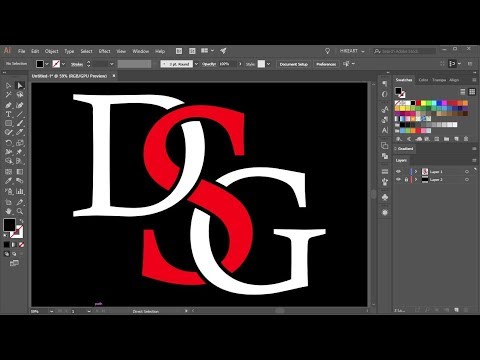Click the target circle for Layer 1
The width and height of the screenshot is (480, 360).
pyautogui.click(x=467, y=172)
